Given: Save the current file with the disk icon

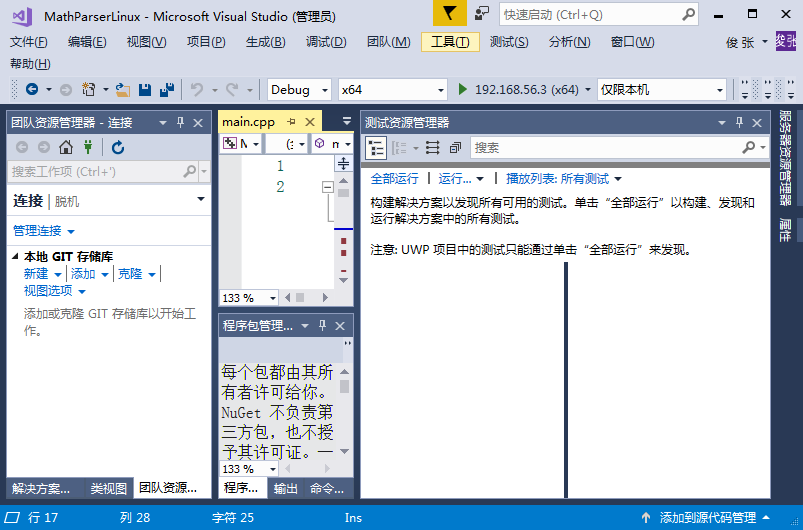Looking at the screenshot, I should pos(145,90).
